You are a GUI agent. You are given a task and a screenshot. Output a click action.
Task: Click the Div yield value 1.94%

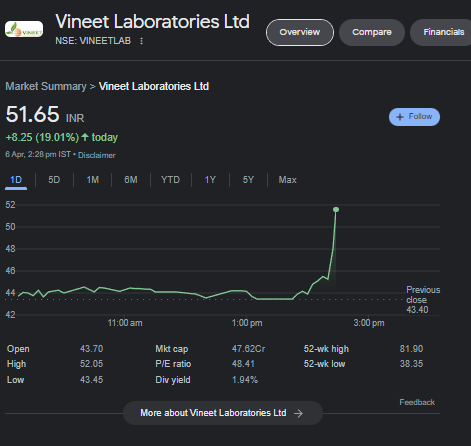[x=245, y=380]
